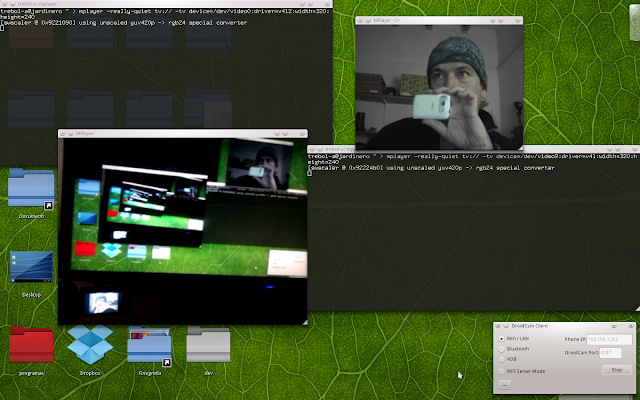640x400 pixels.
Task: Click the DroidCam Client window menu icon
Action: (499, 327)
